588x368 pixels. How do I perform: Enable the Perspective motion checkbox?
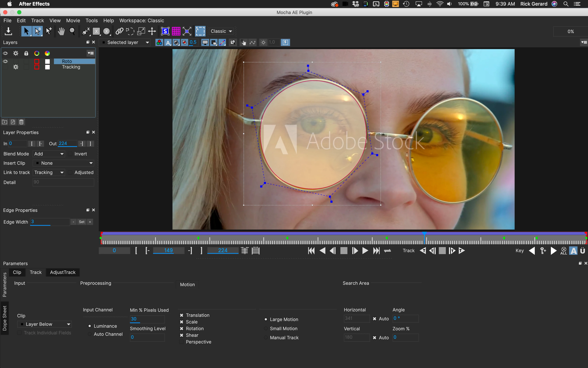pos(181,342)
